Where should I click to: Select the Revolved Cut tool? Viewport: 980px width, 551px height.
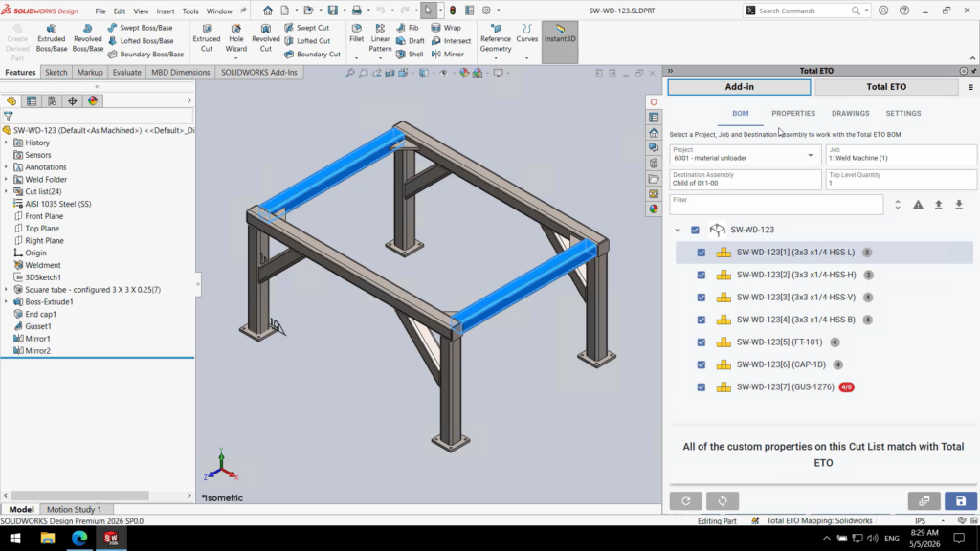[266, 38]
